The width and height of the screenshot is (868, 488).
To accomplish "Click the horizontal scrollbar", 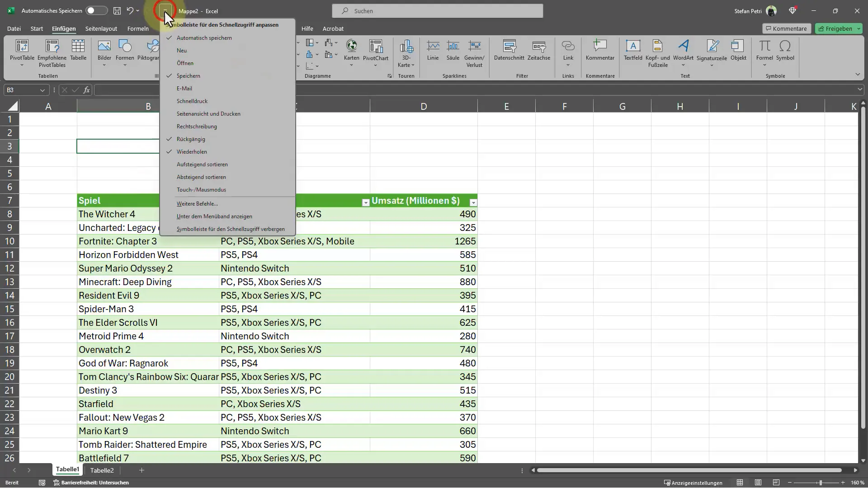I will pyautogui.click(x=689, y=470).
